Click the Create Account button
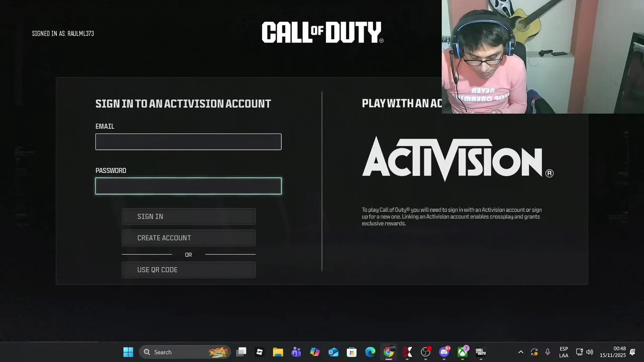 188,238
